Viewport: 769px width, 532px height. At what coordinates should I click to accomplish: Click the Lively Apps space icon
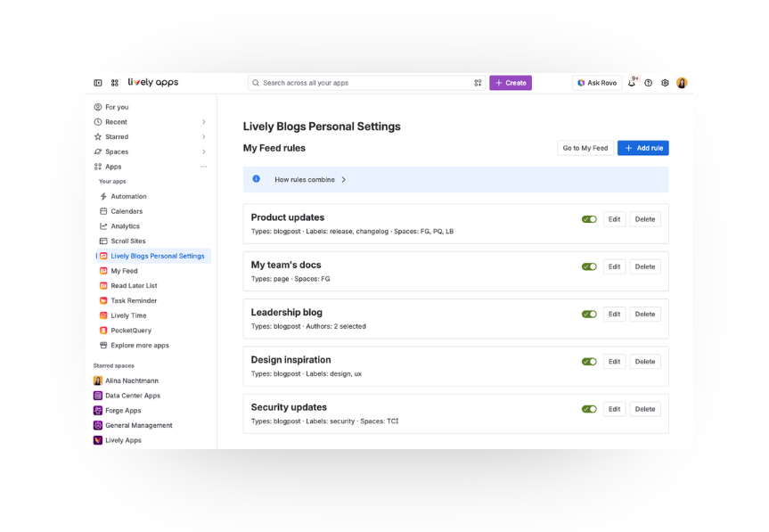coord(98,440)
